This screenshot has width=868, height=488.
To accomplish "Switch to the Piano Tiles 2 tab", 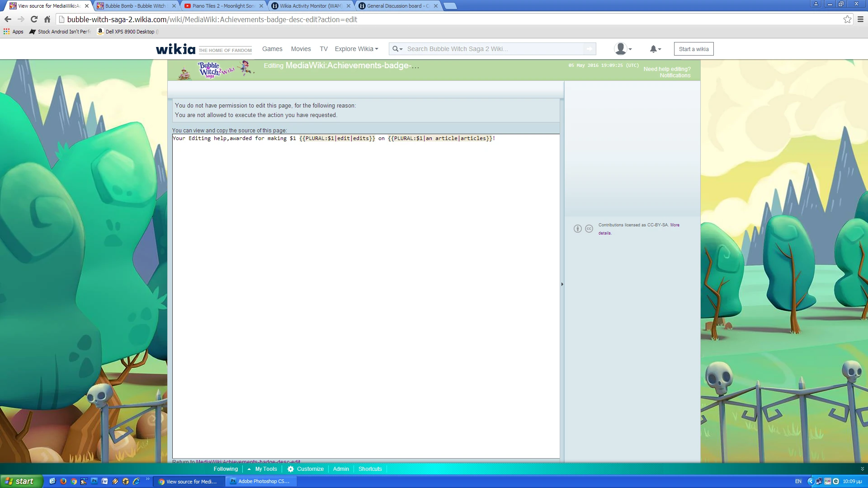I will click(223, 6).
